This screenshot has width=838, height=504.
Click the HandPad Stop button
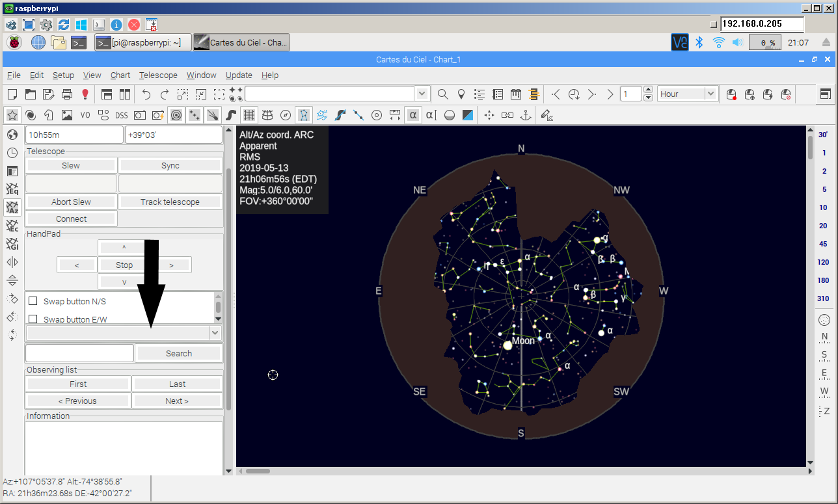(x=124, y=265)
